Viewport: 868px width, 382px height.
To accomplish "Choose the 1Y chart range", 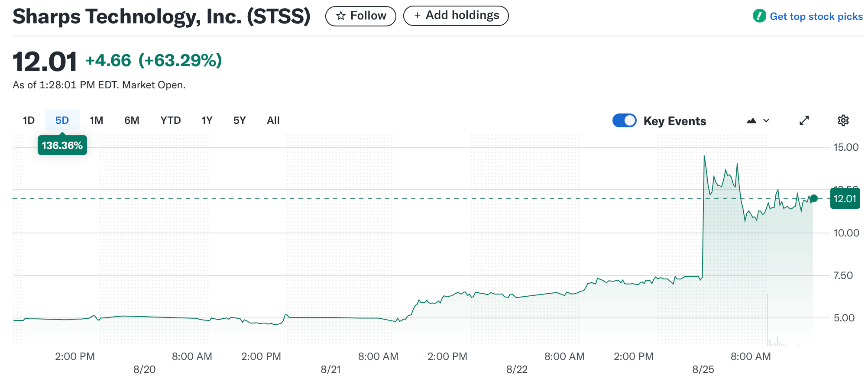I will tap(207, 120).
